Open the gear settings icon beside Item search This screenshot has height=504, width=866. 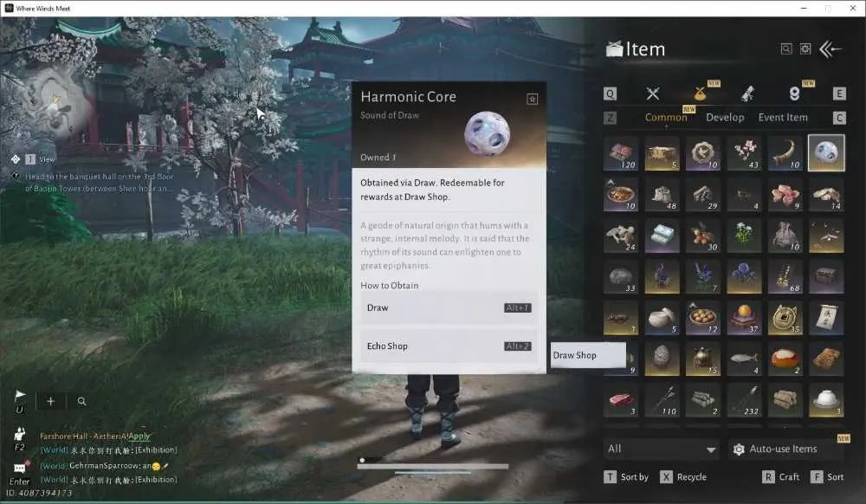pyautogui.click(x=805, y=49)
